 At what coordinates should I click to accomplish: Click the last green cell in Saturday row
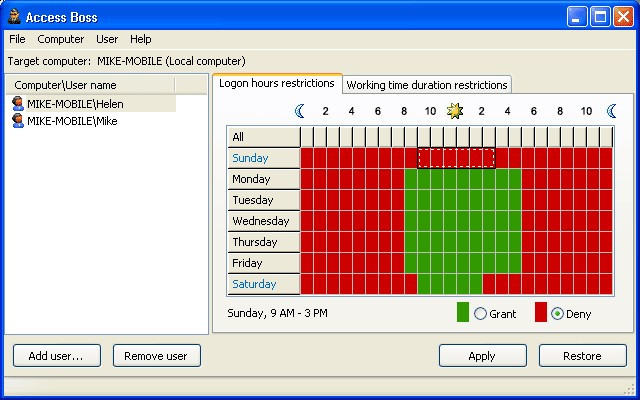476,284
